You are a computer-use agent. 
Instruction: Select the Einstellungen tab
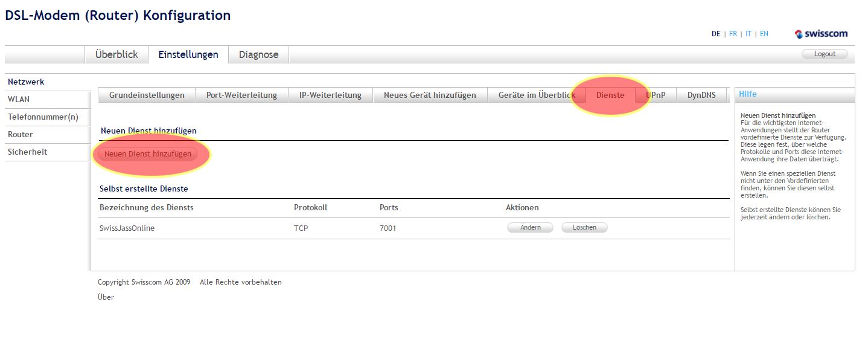(188, 54)
